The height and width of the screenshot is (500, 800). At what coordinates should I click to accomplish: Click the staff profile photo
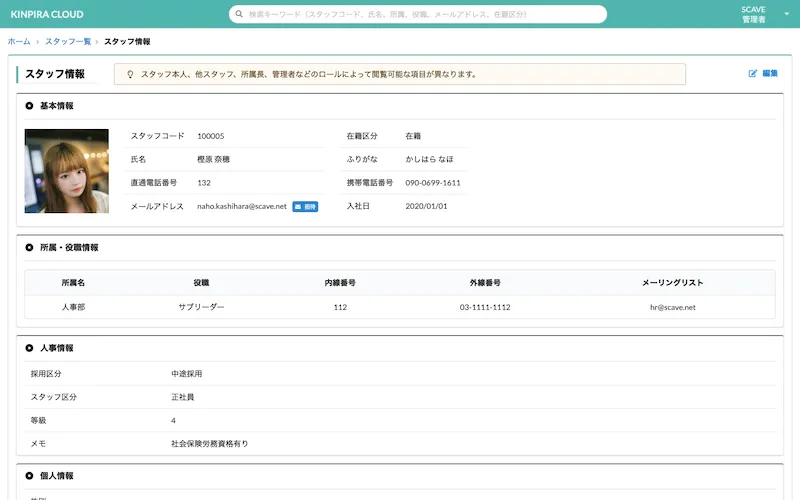67,171
